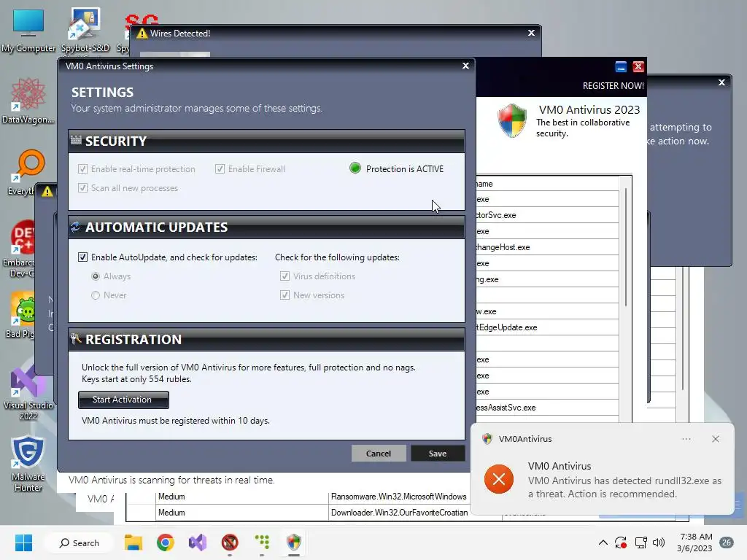Toggle Enable real-time protection checkbox
Image resolution: width=747 pixels, height=560 pixels.
(83, 169)
